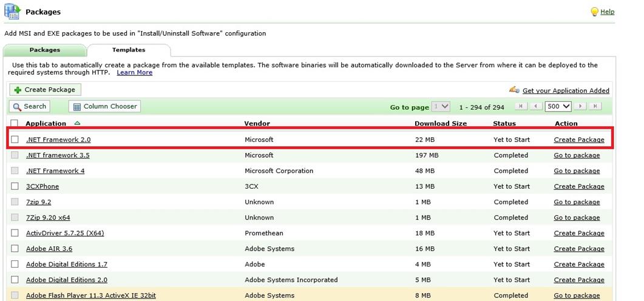Click the Microsoft Corporation vendor cell
The height and width of the screenshot is (301, 644).
point(279,171)
